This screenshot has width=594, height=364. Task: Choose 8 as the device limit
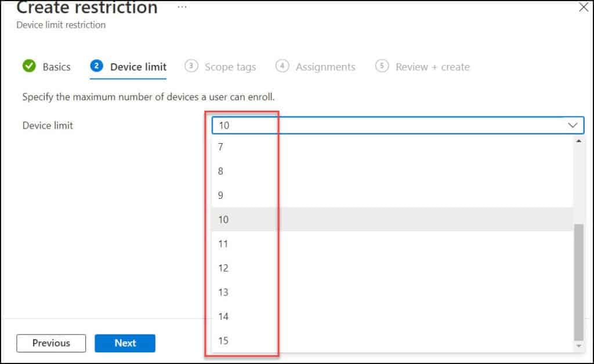pyautogui.click(x=220, y=172)
